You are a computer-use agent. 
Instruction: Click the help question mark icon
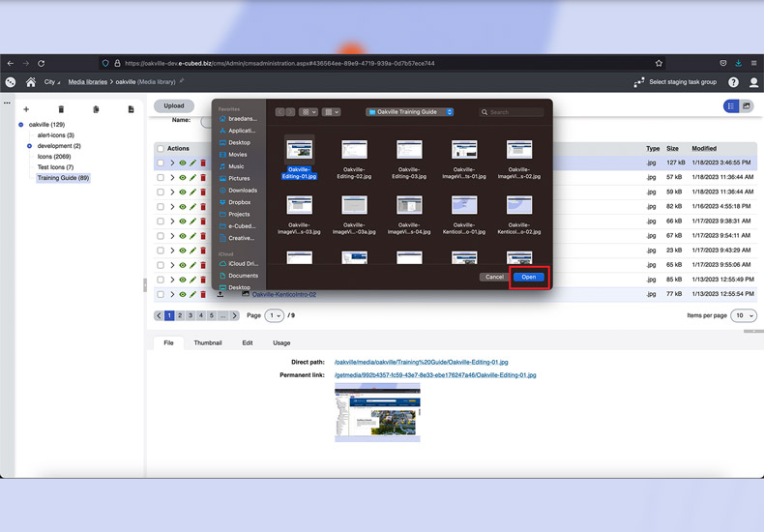tap(733, 82)
